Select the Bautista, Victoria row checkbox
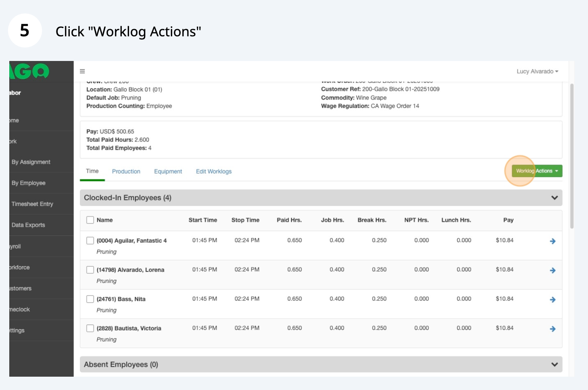588x390 pixels. [x=90, y=328]
